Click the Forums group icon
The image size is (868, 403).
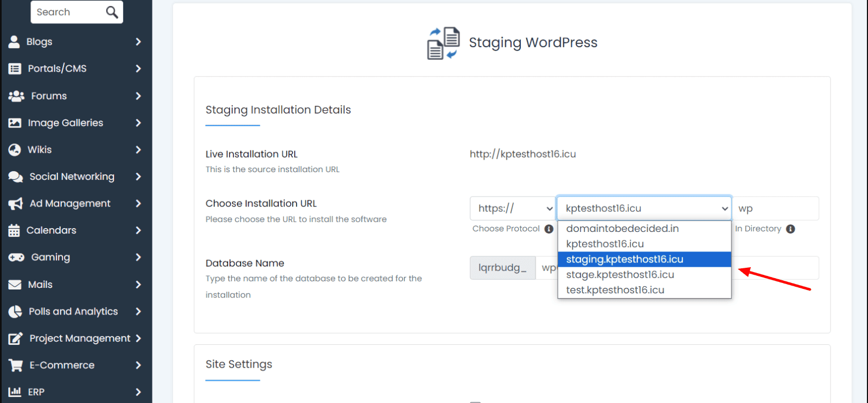[x=16, y=96]
